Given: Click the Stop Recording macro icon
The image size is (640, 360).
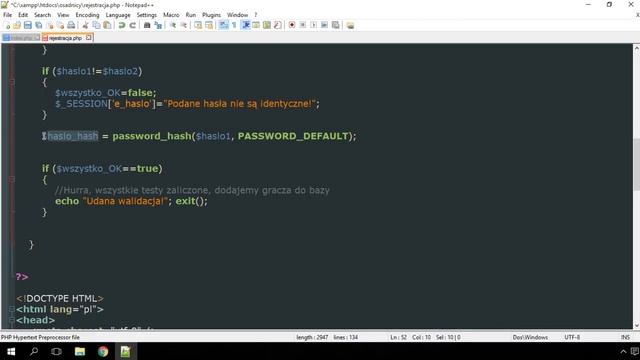Looking at the screenshot, I should tap(303, 25).
